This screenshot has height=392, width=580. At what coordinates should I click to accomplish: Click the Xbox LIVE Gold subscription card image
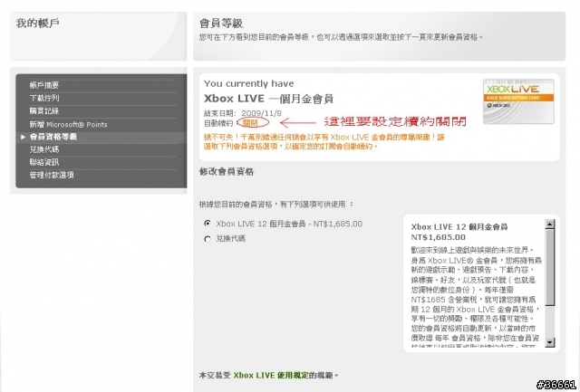click(x=518, y=101)
